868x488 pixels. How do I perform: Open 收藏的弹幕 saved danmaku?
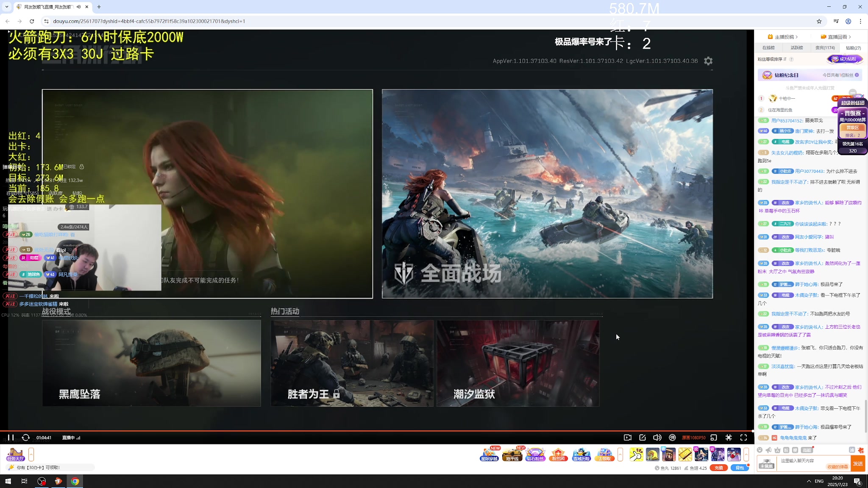(837, 467)
